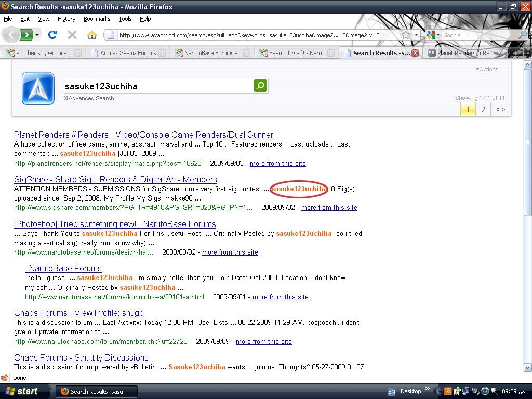Close the NarutoBase Forums tab
The width and height of the screenshot is (532, 399).
(247, 53)
